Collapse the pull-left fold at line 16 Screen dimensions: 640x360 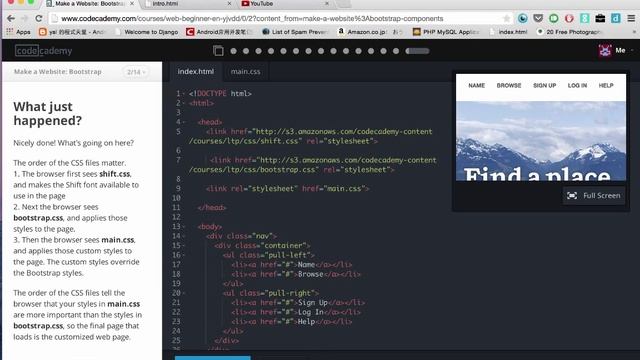point(184,255)
